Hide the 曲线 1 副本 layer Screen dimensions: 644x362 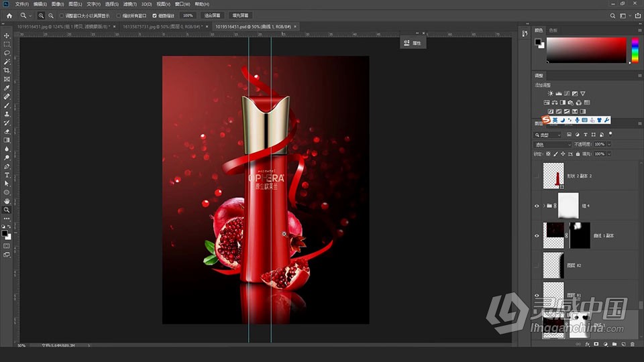[x=537, y=235]
